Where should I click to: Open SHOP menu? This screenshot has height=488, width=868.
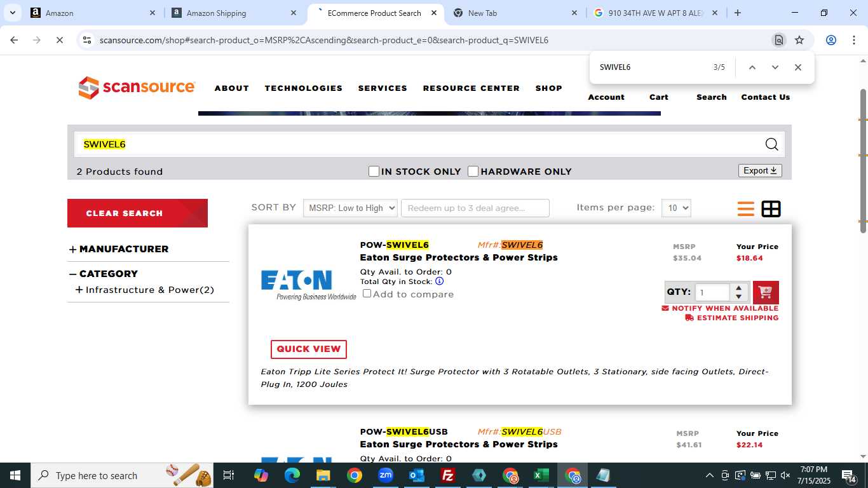549,88
